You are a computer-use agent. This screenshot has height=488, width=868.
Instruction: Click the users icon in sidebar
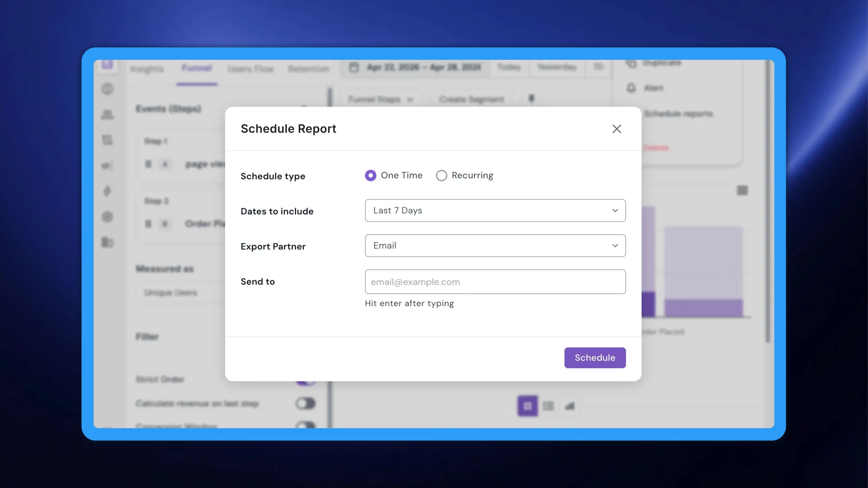[x=108, y=114]
